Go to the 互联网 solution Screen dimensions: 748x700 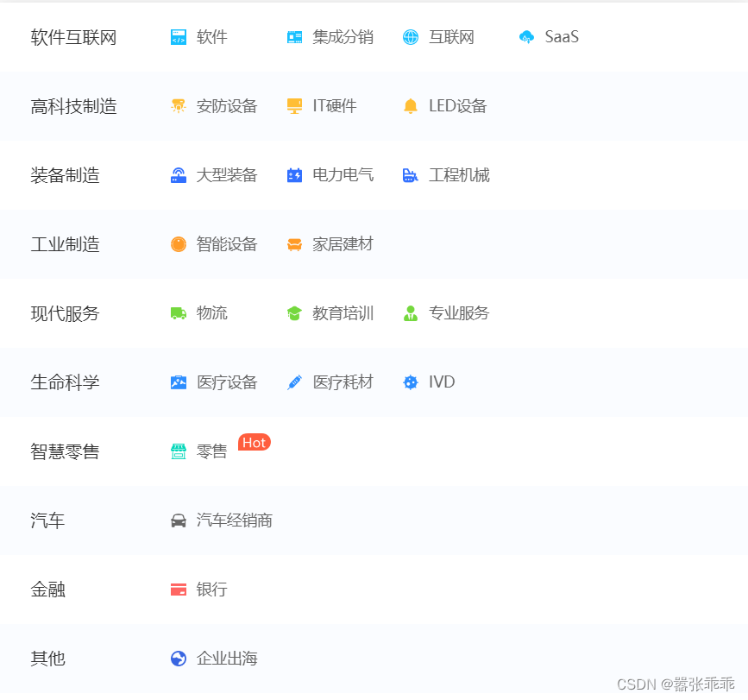451,37
